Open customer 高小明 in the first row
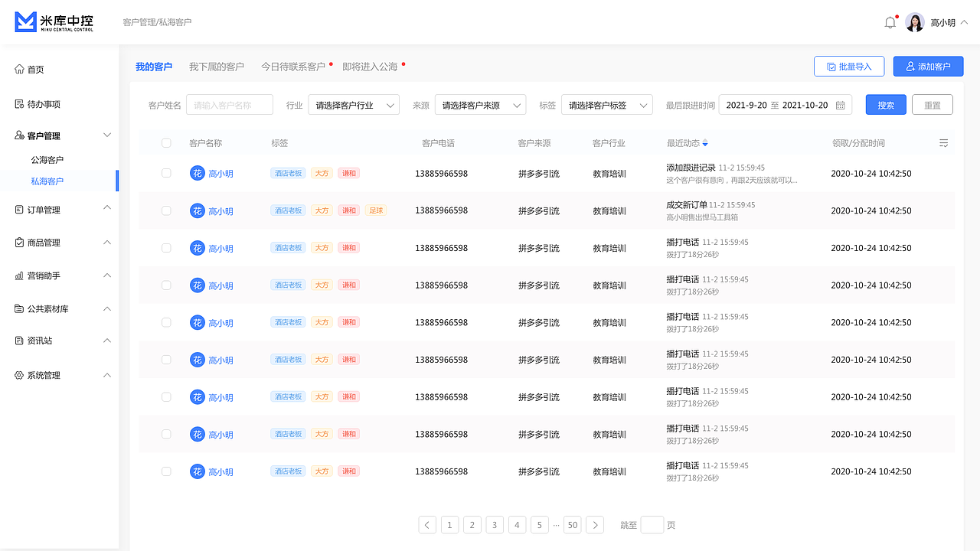 [220, 174]
